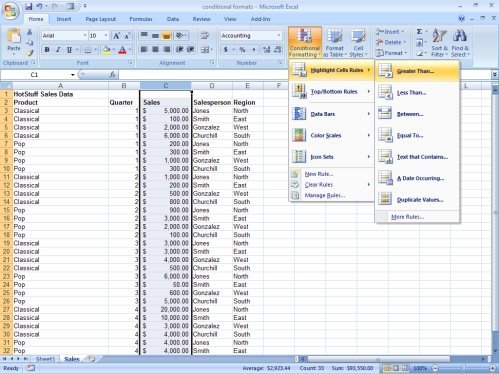Click the Office button orb

coord(10,10)
